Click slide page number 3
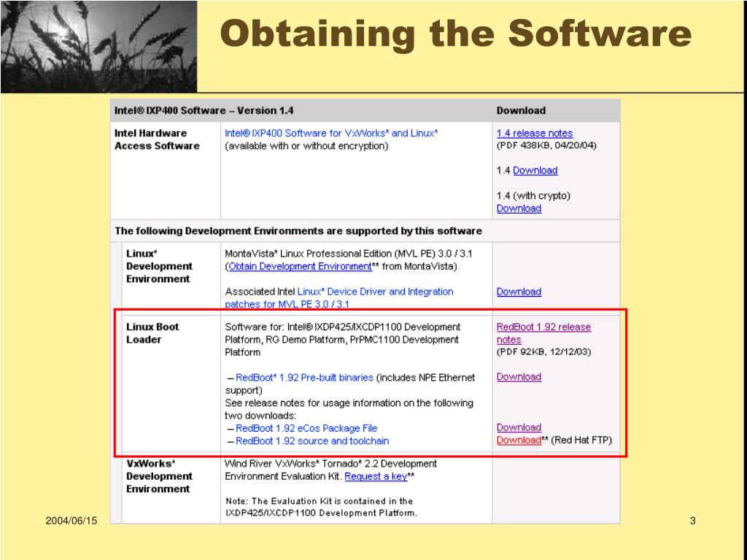Image resolution: width=747 pixels, height=560 pixels. (x=693, y=521)
